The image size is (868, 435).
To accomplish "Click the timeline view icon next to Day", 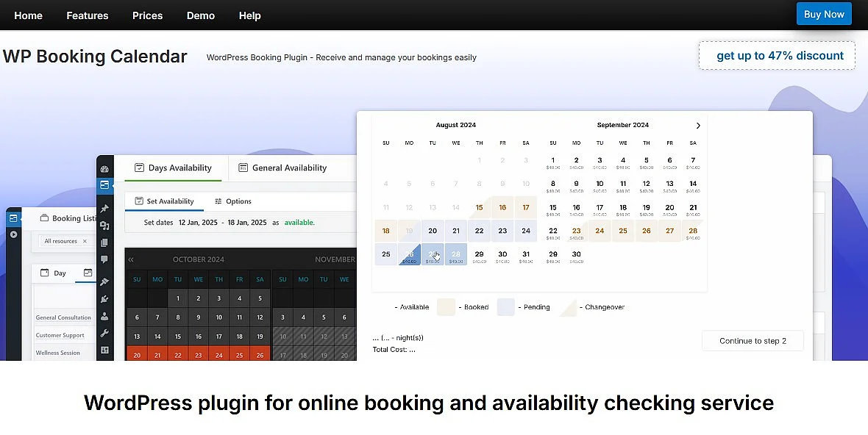I will [88, 273].
